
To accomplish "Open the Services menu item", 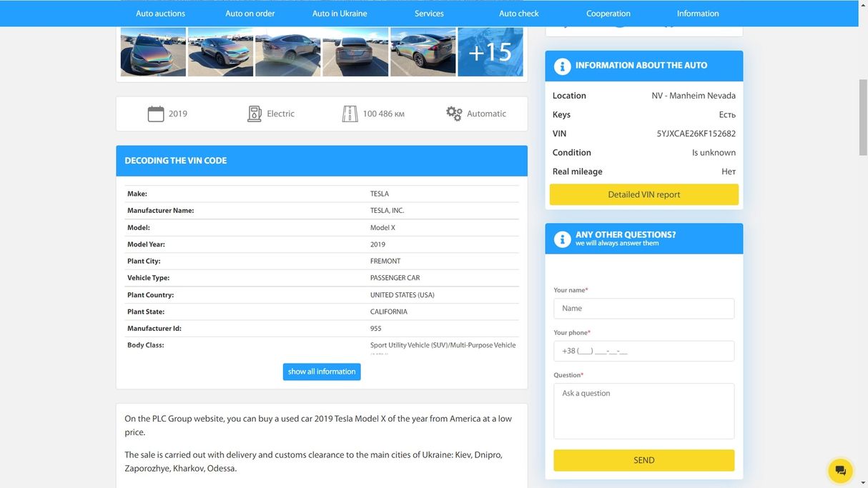I will [429, 14].
